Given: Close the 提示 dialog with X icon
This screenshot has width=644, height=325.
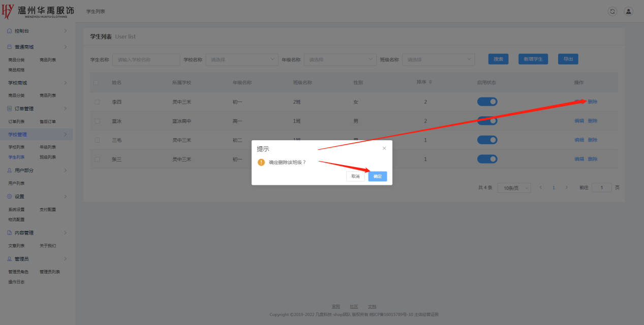Looking at the screenshot, I should click(384, 148).
